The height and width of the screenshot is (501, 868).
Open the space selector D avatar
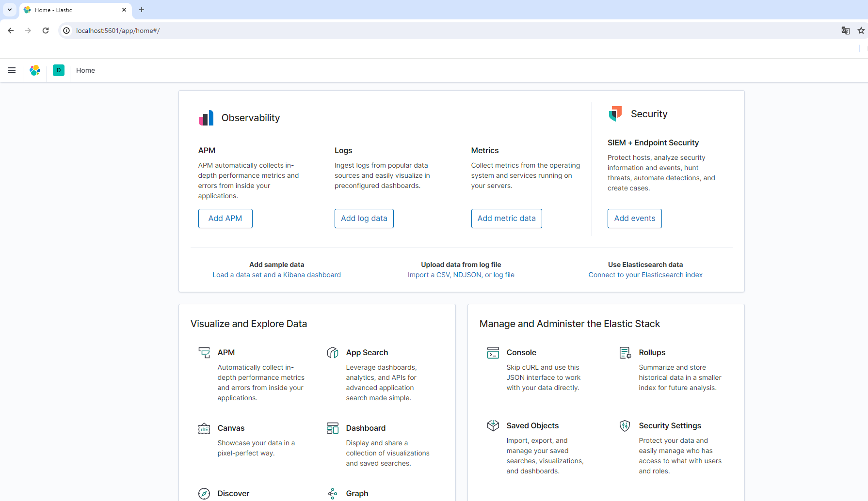[x=59, y=70]
